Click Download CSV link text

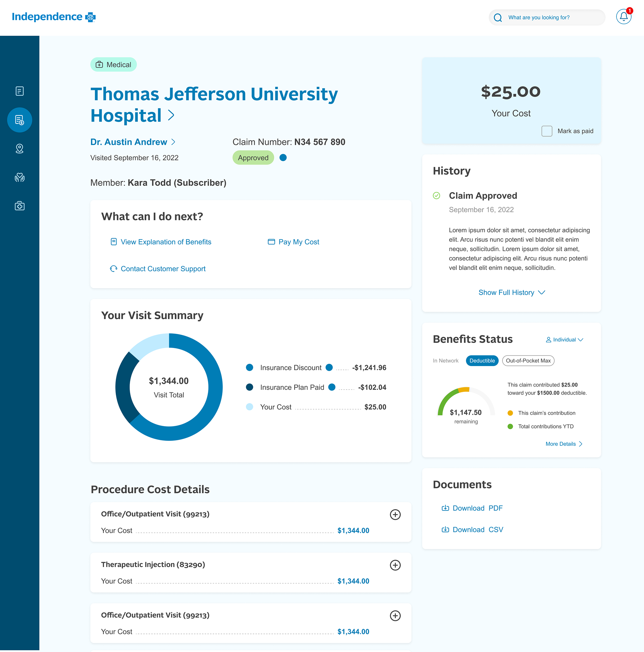click(x=478, y=530)
